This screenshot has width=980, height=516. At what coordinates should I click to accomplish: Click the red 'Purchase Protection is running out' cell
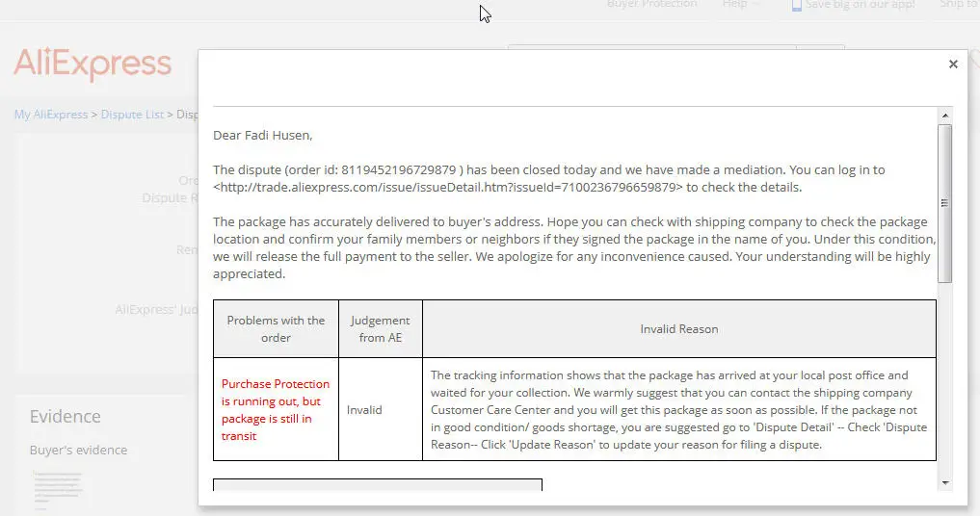click(276, 409)
